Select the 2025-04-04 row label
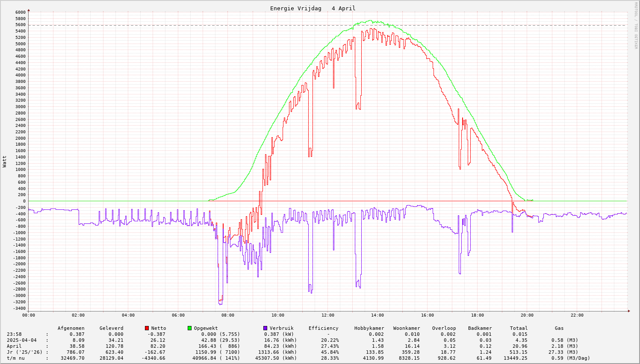The height and width of the screenshot is (364, 640). (21, 340)
